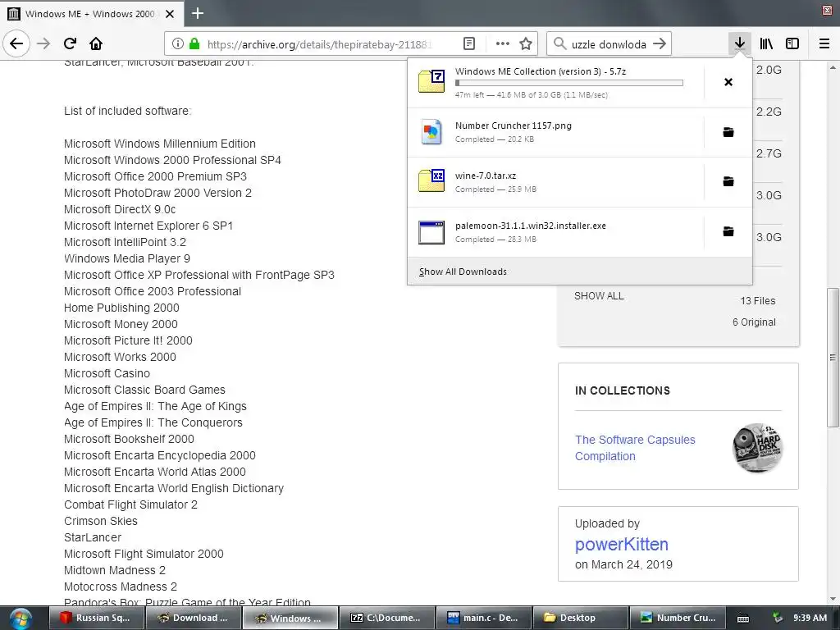Show site information icon in address bar

click(x=178, y=44)
